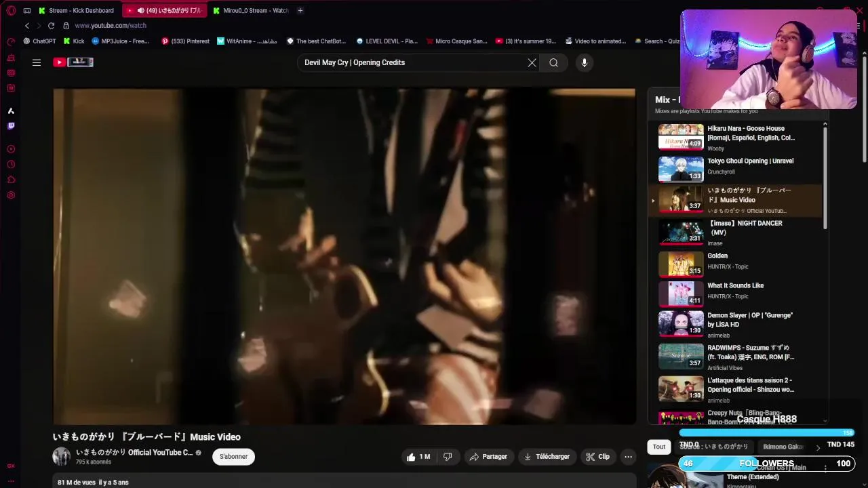Open the LEVEL DEVIL bookmark
868x488 pixels.
[x=387, y=41]
